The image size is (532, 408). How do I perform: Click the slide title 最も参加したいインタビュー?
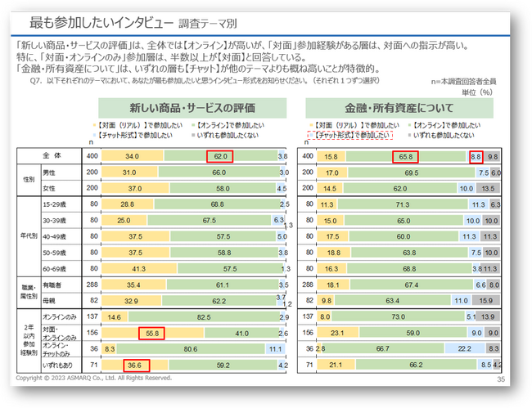[x=101, y=23]
